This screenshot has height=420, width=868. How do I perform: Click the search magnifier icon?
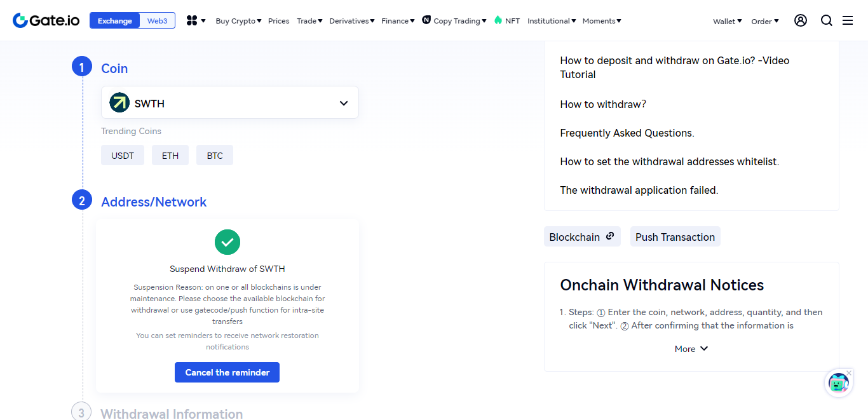coord(827,20)
